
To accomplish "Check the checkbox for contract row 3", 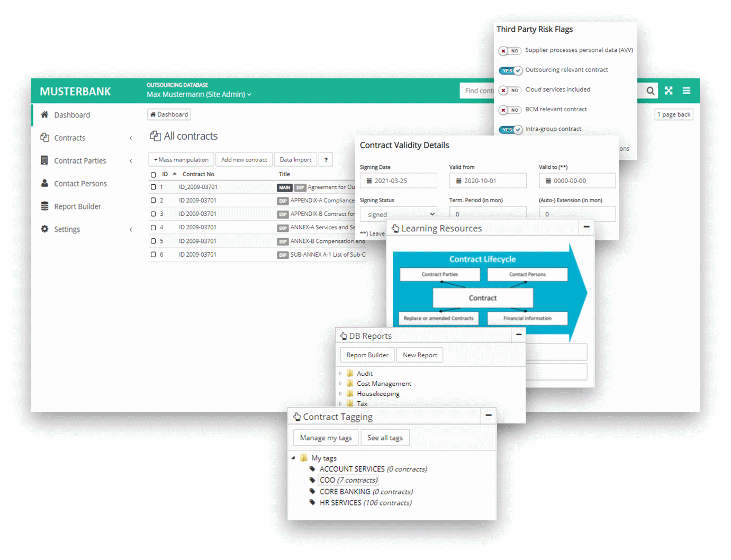I will click(x=154, y=214).
